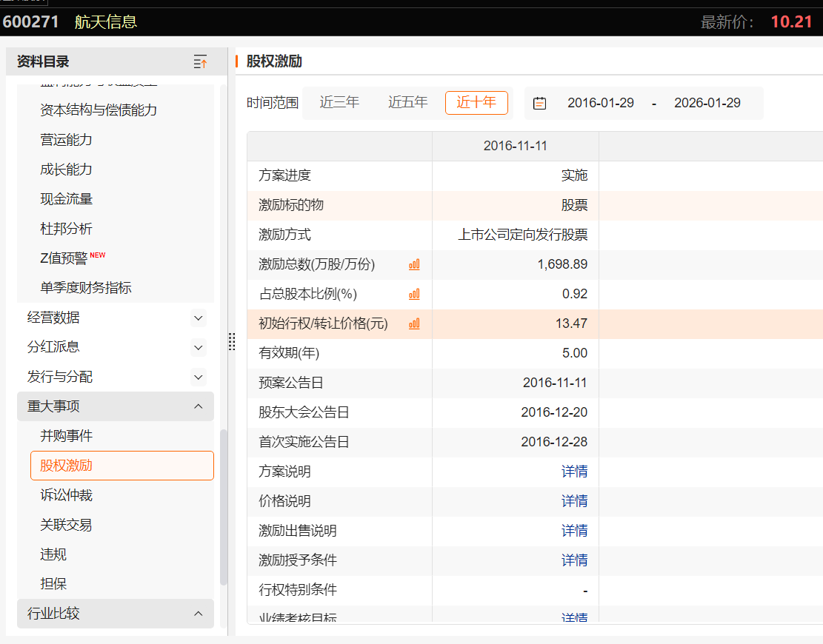This screenshot has height=644, width=823.
Task: Collapse the 行业比较 section
Action: [x=198, y=614]
